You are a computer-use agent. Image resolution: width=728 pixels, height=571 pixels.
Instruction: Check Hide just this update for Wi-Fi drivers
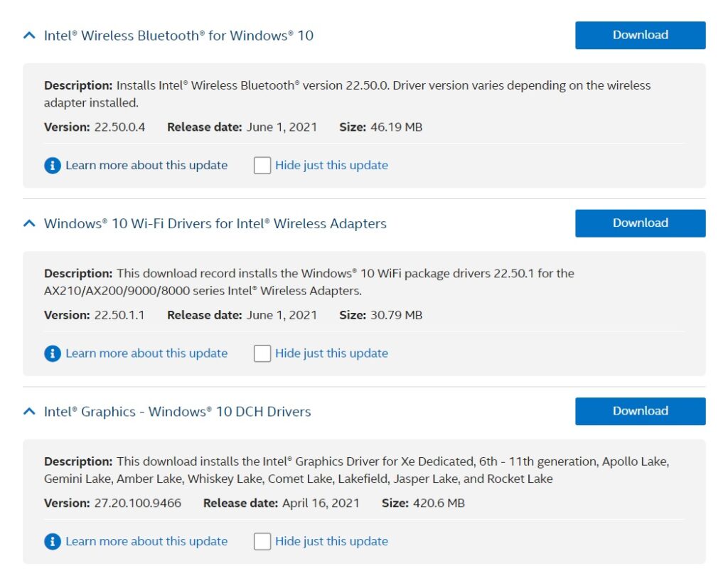click(262, 353)
